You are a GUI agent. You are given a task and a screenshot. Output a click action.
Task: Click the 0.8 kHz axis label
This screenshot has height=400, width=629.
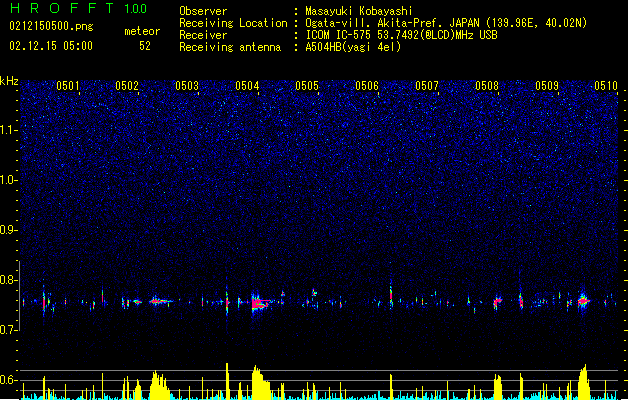pyautogui.click(x=9, y=280)
